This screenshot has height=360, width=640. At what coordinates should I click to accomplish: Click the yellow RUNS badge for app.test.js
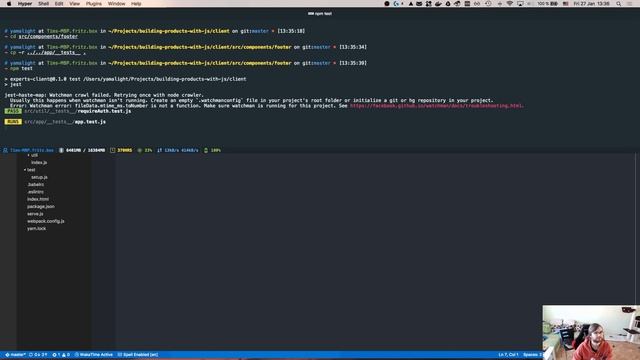[13, 122]
